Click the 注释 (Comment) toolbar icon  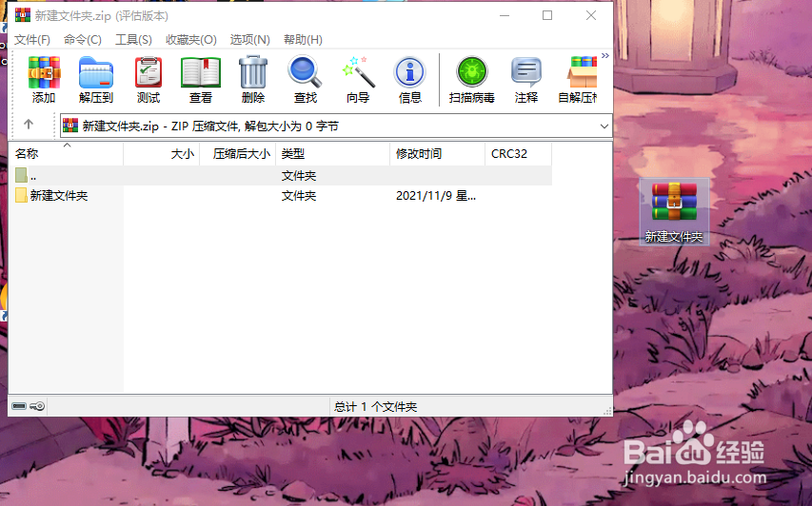point(526,80)
